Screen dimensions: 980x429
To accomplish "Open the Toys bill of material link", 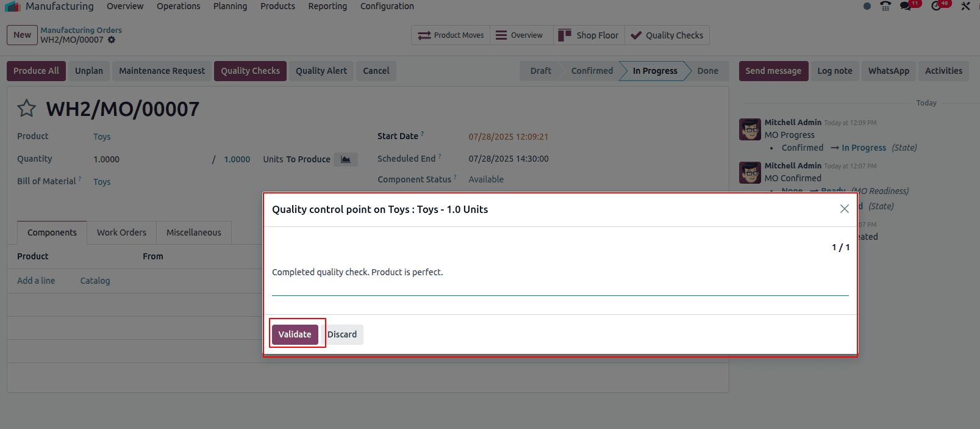I will [x=102, y=182].
